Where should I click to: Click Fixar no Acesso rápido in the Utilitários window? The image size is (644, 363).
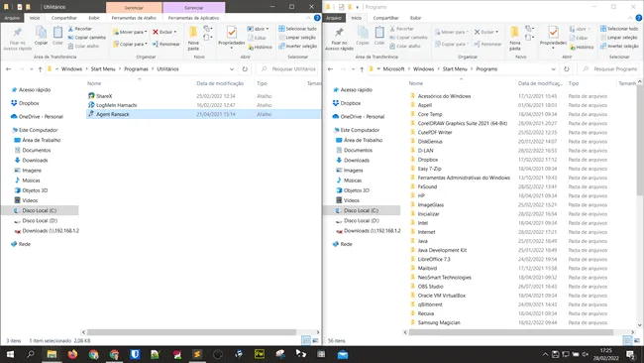click(x=17, y=39)
